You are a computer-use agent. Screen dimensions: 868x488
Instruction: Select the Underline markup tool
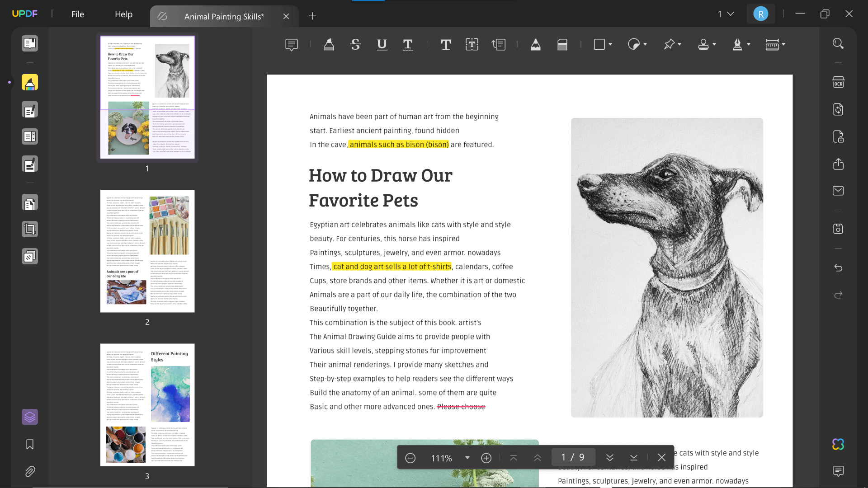pos(382,44)
